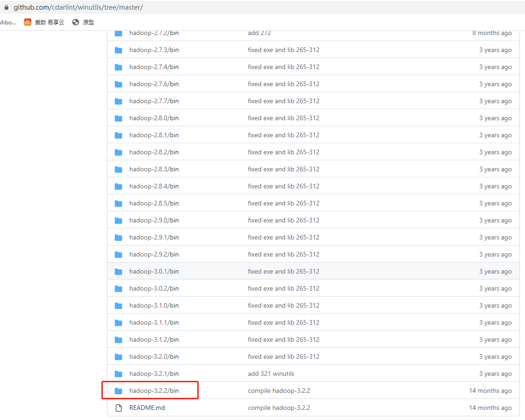Open the 'add 321 winutils' commit message
This screenshot has width=525, height=420.
271,373
